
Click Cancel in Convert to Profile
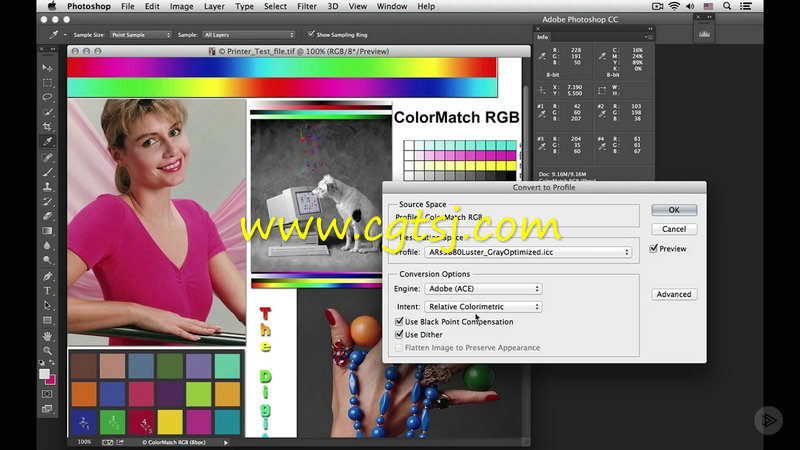coord(674,229)
